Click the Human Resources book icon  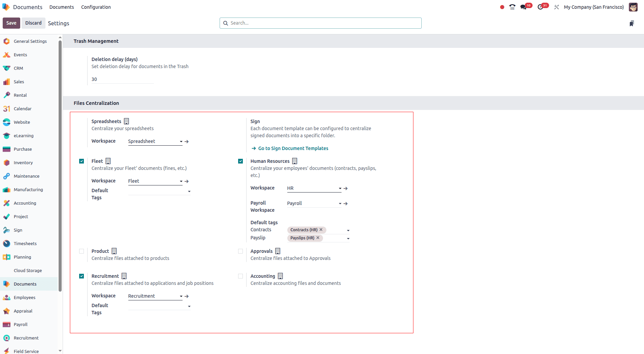[295, 161]
